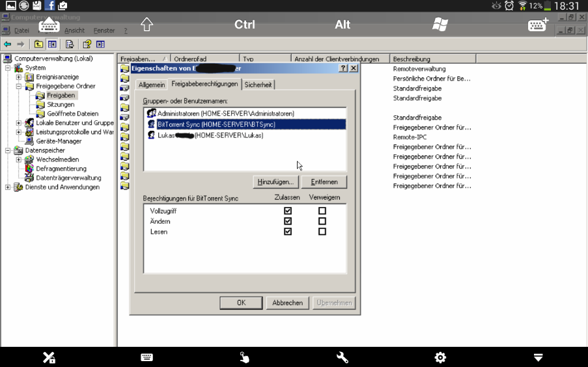588x367 pixels.
Task: Select Freigaben in the tree
Action: (61, 95)
